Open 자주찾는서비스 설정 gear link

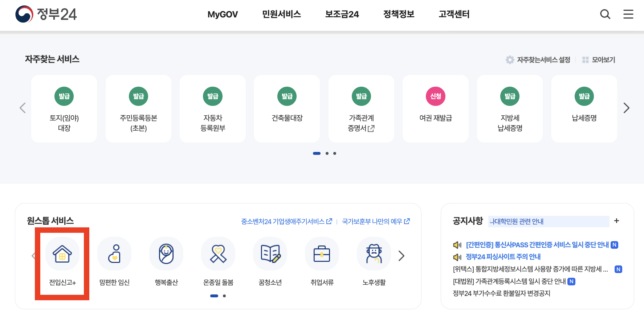tap(538, 60)
